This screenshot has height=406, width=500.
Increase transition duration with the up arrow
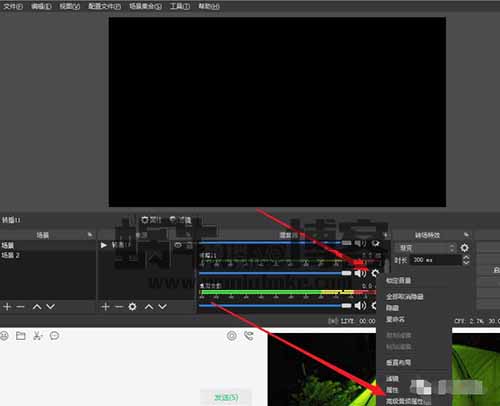pos(466,257)
